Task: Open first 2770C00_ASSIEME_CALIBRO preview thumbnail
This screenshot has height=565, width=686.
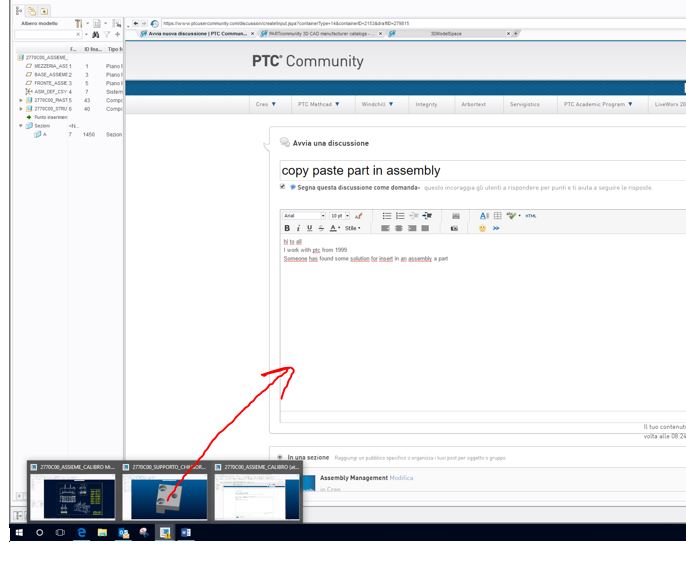Action: click(73, 491)
